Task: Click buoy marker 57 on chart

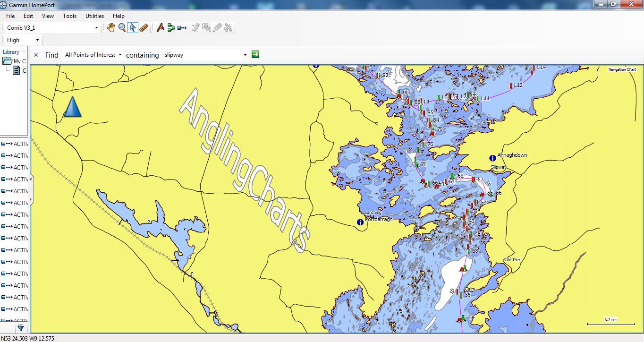Action: (474, 180)
